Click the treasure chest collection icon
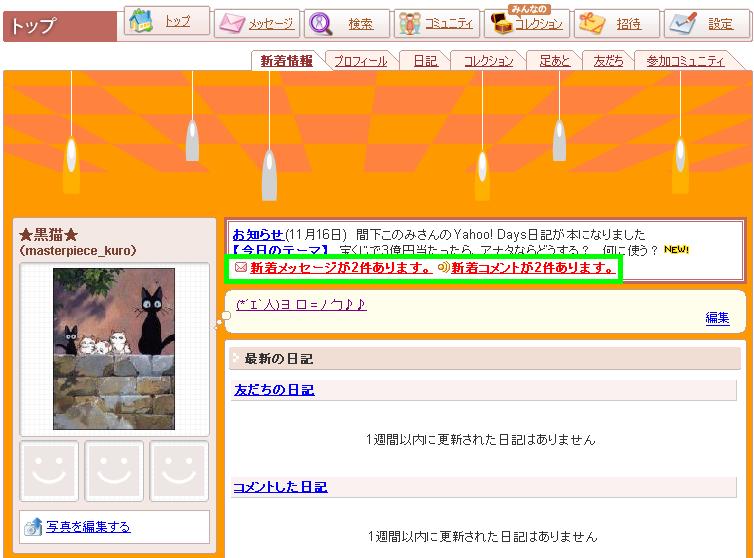754x558 pixels. pos(502,23)
